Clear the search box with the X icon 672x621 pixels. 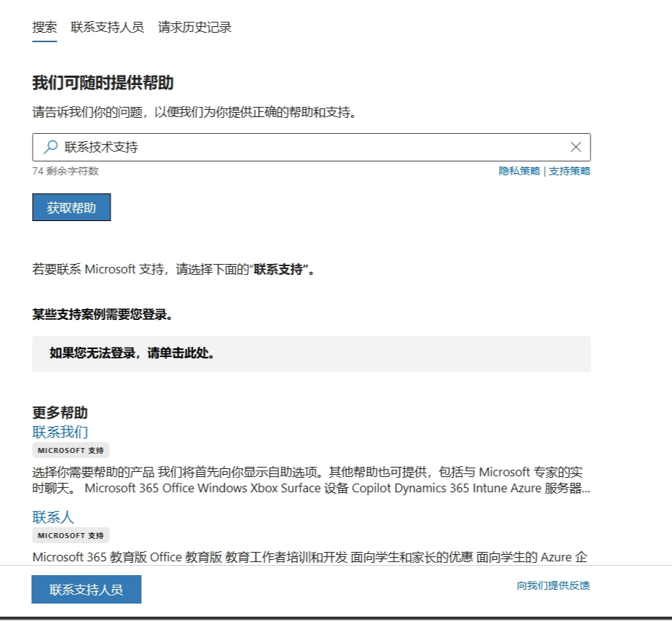(x=576, y=147)
